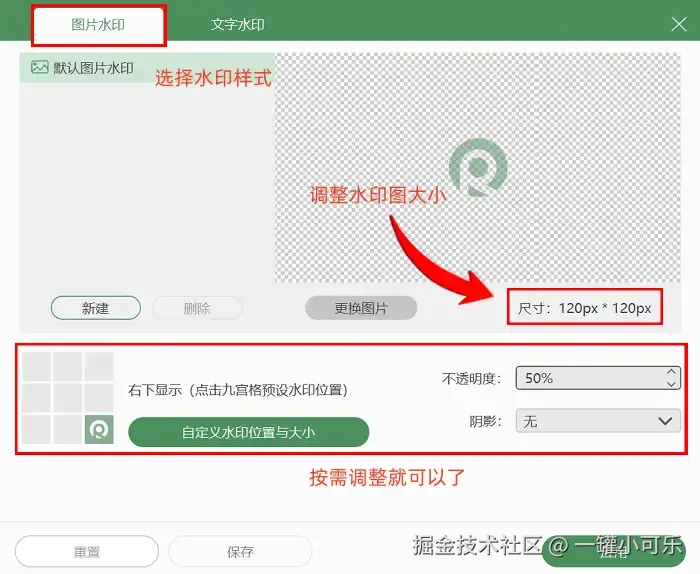The width and height of the screenshot is (700, 574).
Task: Click the 重置 button
Action: 87,552
